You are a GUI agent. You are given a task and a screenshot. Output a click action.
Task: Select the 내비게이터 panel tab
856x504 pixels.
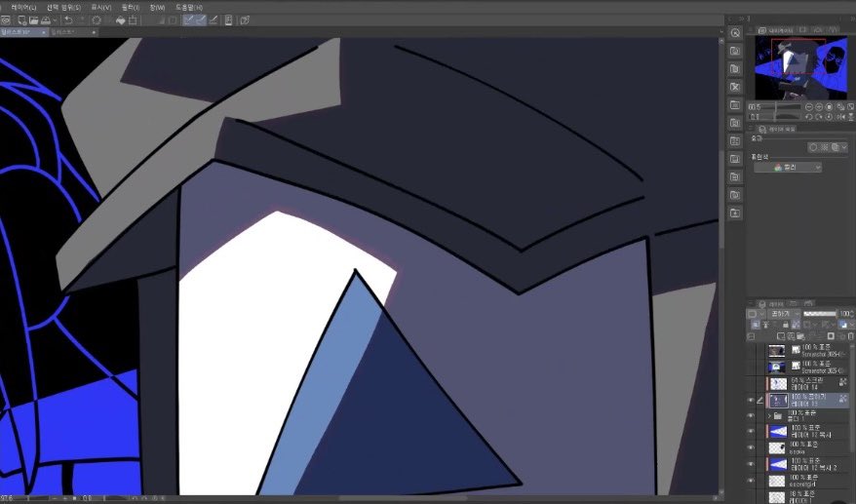774,30
